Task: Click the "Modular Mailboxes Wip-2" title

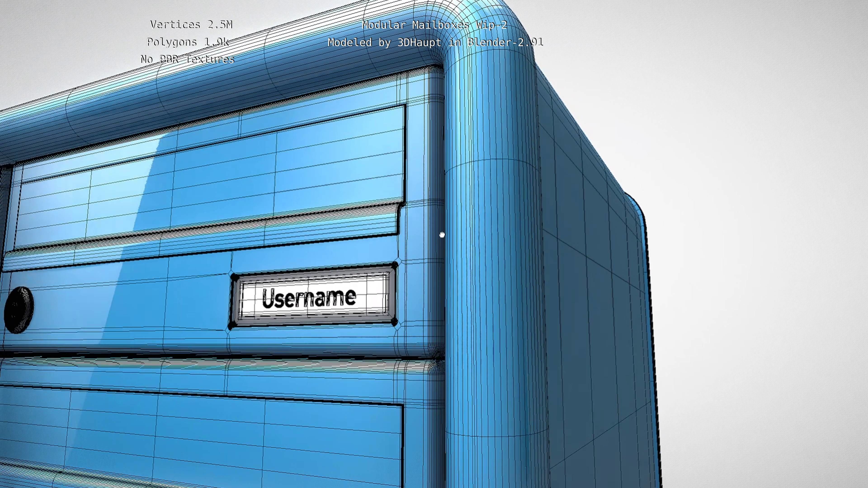Action: pyautogui.click(x=435, y=25)
